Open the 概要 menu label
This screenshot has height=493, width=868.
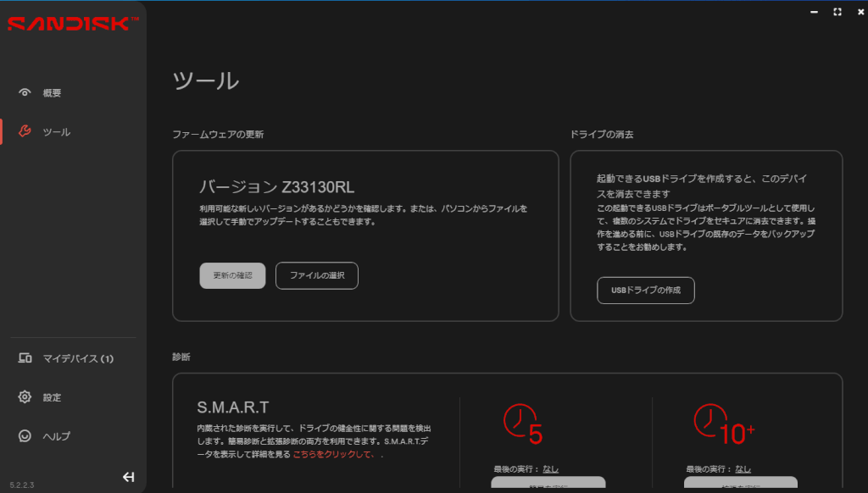[53, 93]
